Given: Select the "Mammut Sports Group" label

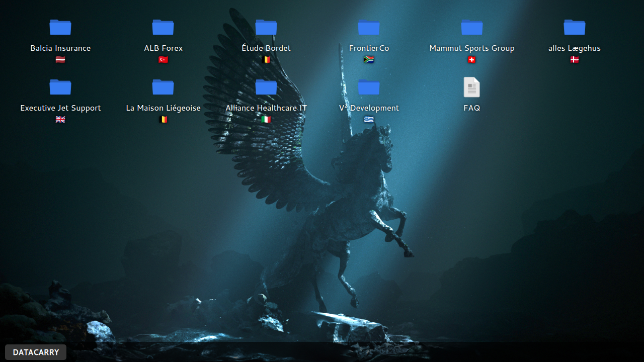Looking at the screenshot, I should (x=472, y=48).
